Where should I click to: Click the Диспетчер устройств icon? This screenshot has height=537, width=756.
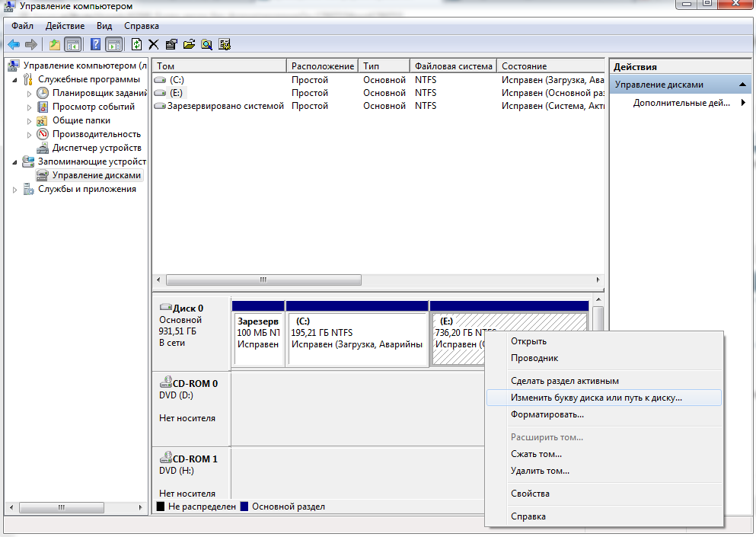point(43,148)
